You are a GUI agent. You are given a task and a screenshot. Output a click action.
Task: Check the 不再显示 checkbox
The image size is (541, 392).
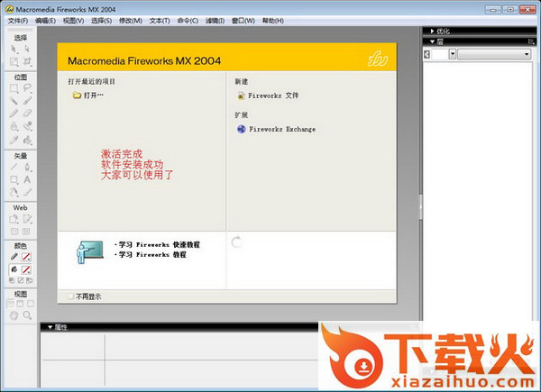click(x=70, y=296)
